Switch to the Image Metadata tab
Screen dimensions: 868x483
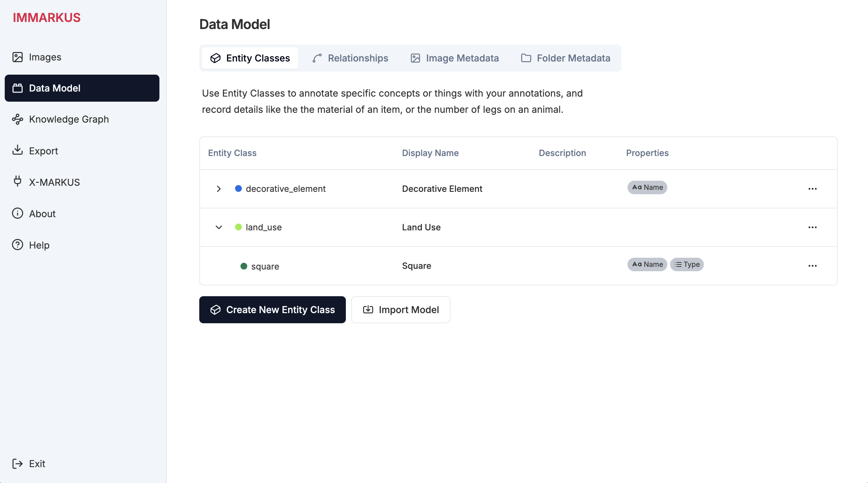454,58
